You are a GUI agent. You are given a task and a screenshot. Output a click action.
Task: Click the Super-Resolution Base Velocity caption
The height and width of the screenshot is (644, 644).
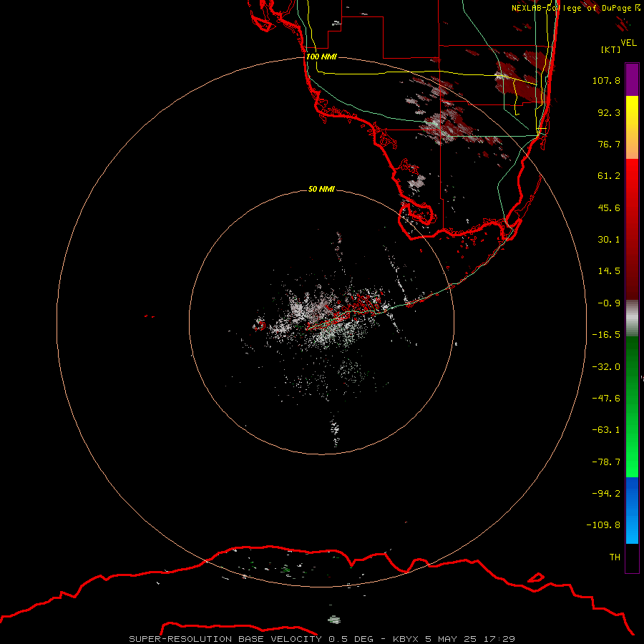coord(322,639)
